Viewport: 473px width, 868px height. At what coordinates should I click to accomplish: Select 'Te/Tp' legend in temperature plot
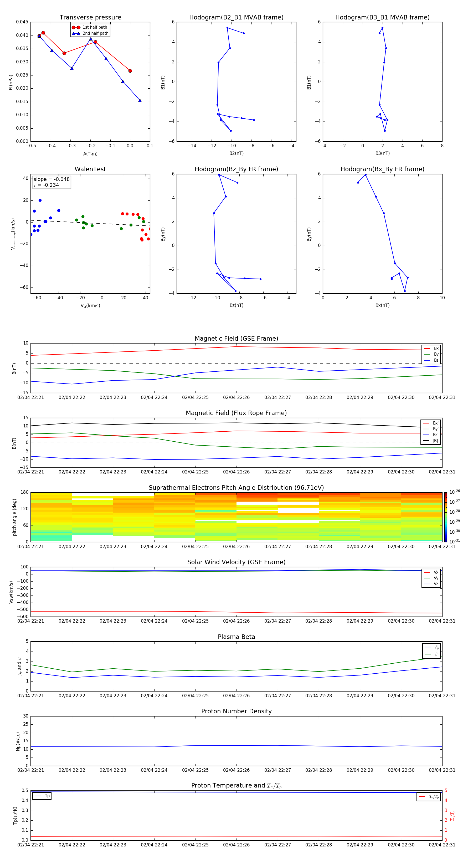(429, 796)
